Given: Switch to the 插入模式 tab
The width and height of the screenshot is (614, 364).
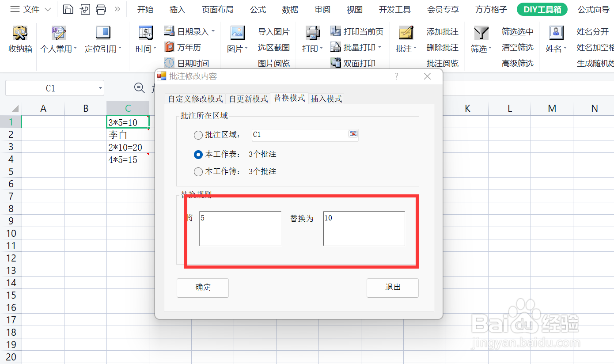Looking at the screenshot, I should tap(326, 99).
